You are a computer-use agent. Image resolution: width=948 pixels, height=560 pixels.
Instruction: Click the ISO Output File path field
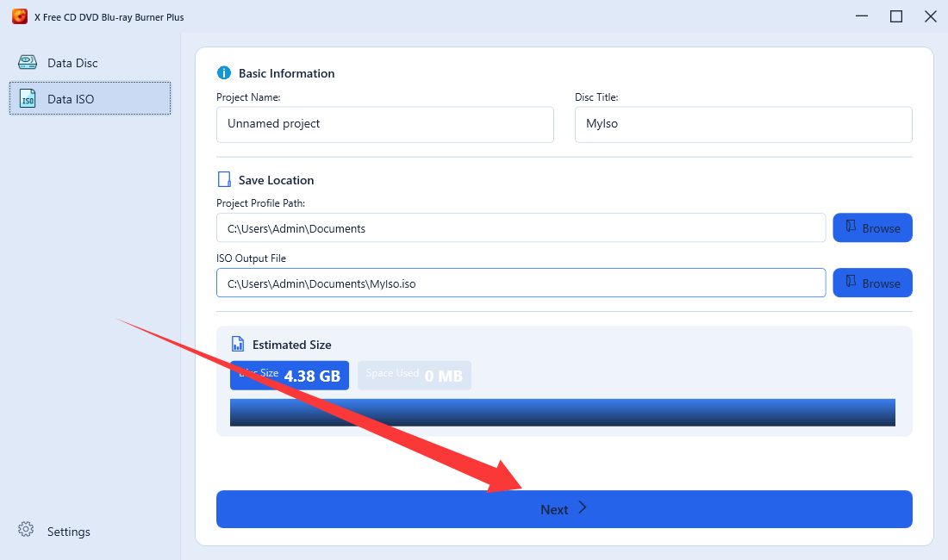[521, 283]
